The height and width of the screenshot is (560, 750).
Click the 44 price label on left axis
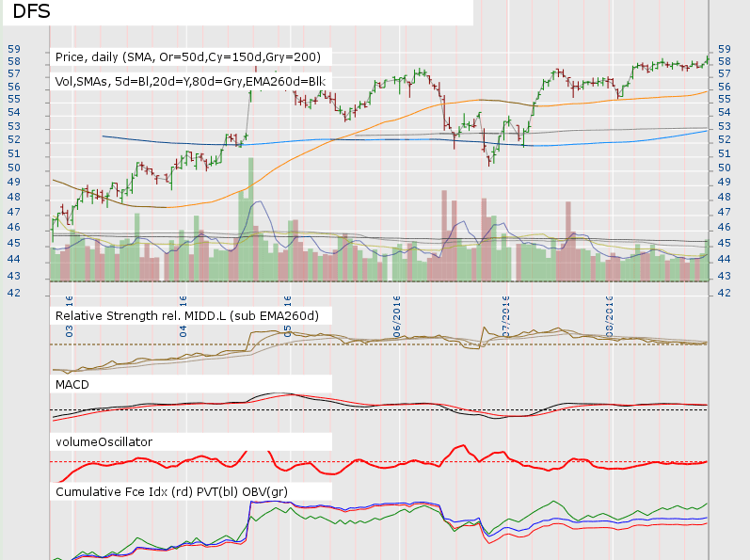(x=14, y=259)
